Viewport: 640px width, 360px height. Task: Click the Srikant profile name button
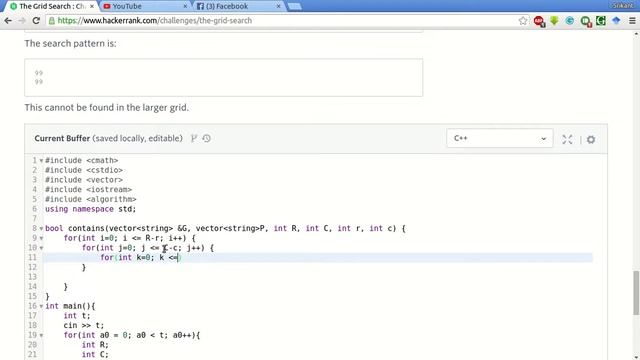coord(623,6)
